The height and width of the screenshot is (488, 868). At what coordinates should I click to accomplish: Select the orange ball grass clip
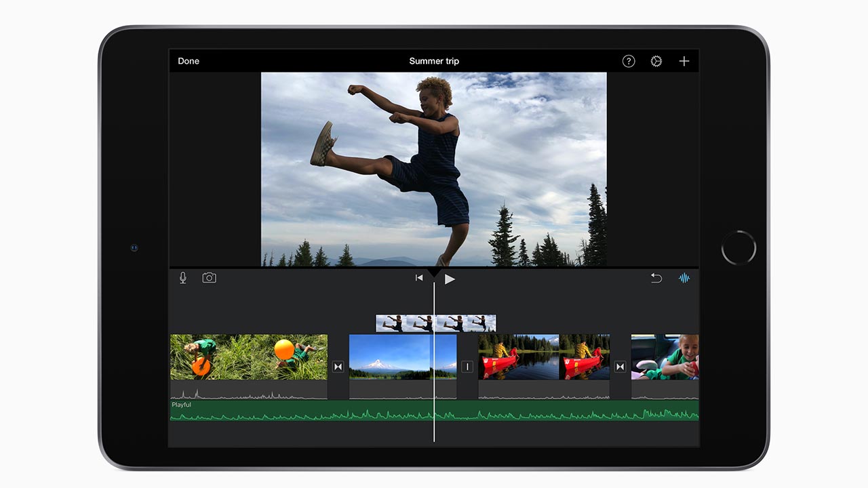[249, 366]
